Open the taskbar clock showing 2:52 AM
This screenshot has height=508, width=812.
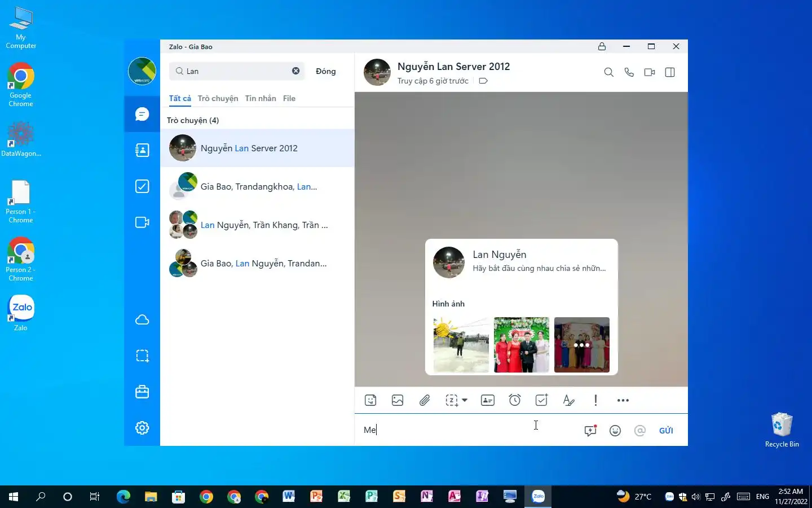(791, 497)
